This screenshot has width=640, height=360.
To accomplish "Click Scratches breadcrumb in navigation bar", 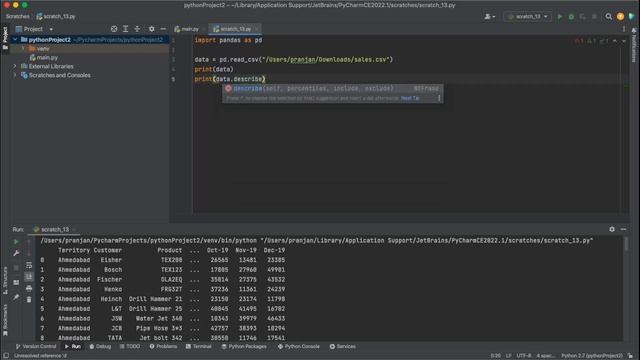I will [18, 16].
